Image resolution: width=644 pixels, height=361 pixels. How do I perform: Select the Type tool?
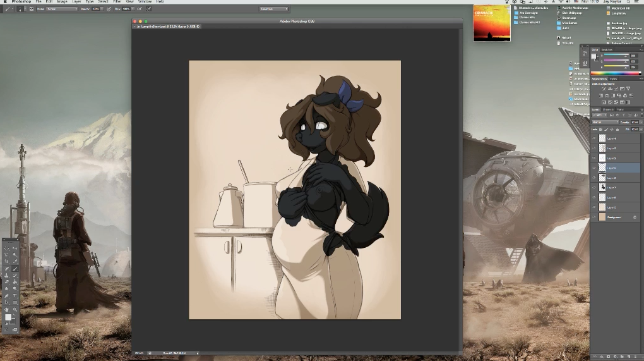click(15, 296)
